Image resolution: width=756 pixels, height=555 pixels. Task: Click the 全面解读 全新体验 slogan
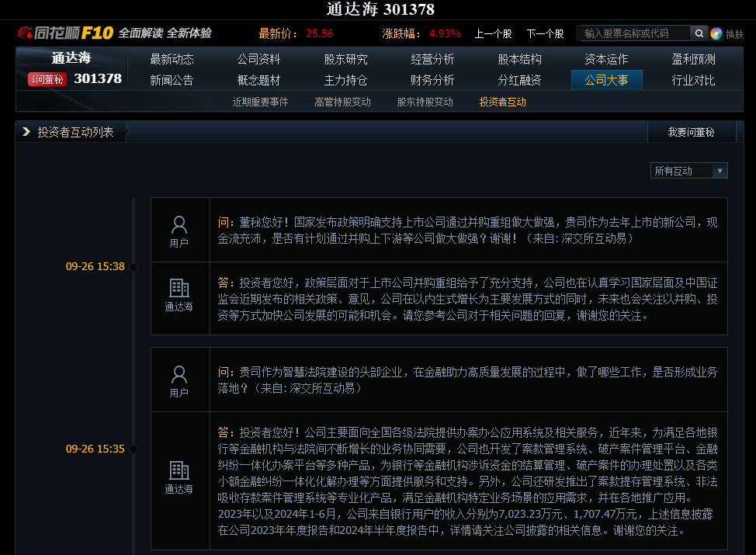(x=165, y=33)
